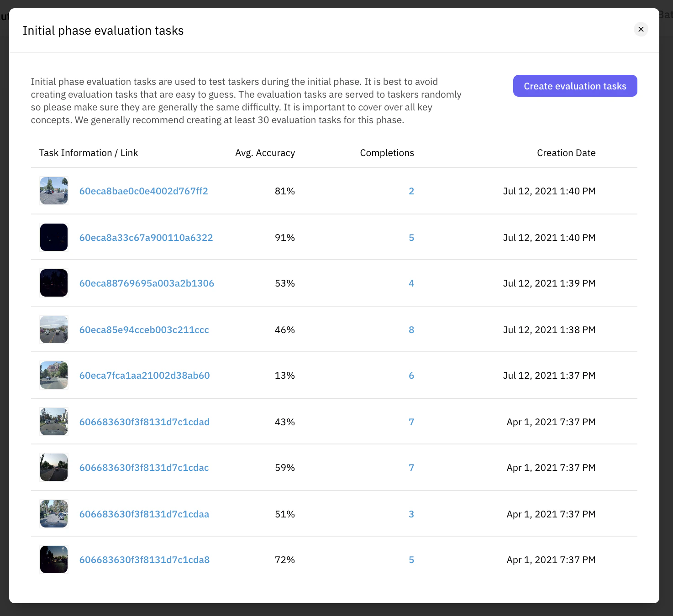Open completions count 8 for 46% task
The height and width of the screenshot is (616, 673).
point(411,330)
